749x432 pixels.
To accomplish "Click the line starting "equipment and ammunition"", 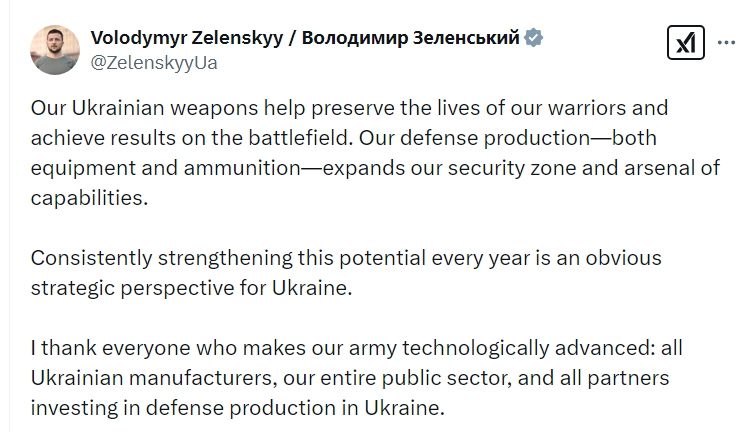I will pos(375,168).
